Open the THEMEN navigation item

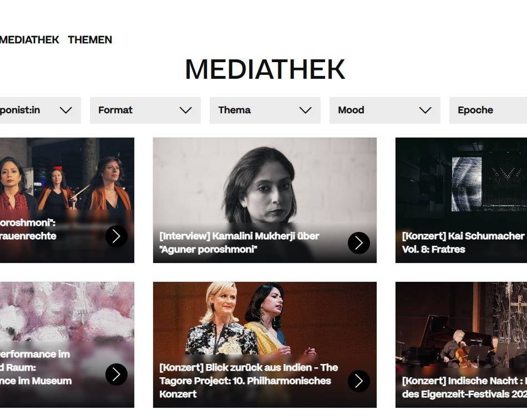point(90,40)
